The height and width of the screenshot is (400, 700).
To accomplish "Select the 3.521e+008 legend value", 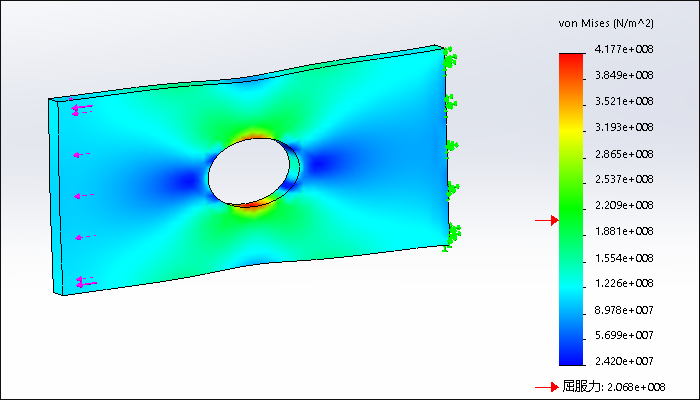I will 624,101.
